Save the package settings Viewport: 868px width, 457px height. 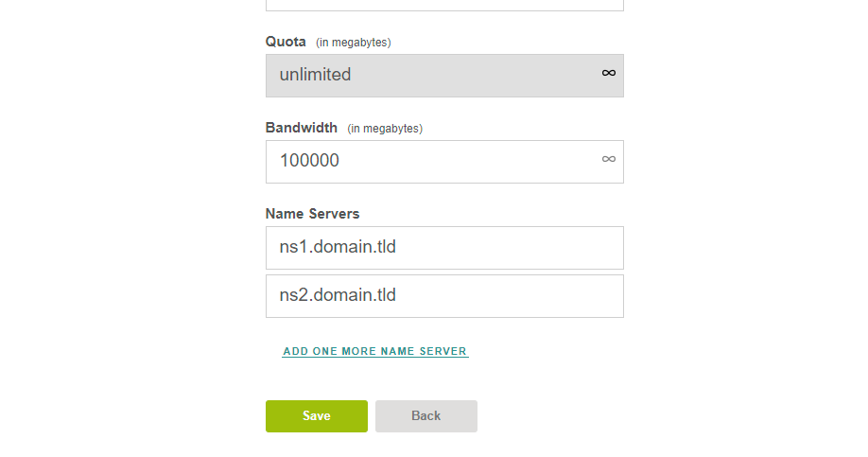pyautogui.click(x=317, y=416)
